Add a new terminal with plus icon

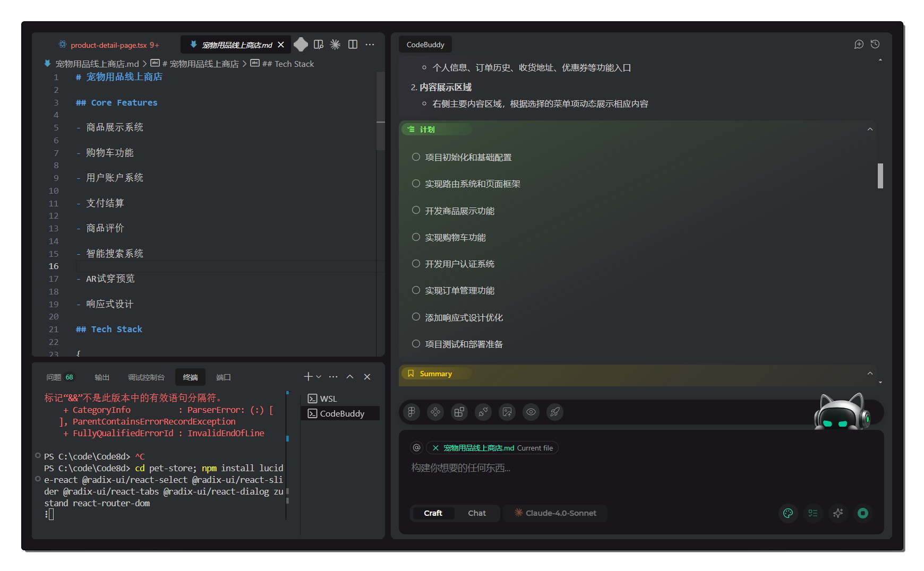click(x=308, y=377)
